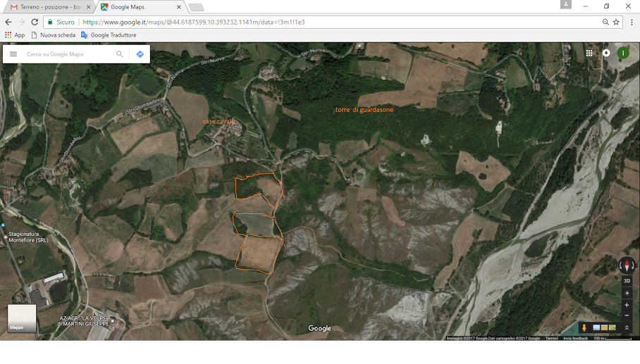Reset map orientation with the compass
Screen dimensions: 640x364
627,265
